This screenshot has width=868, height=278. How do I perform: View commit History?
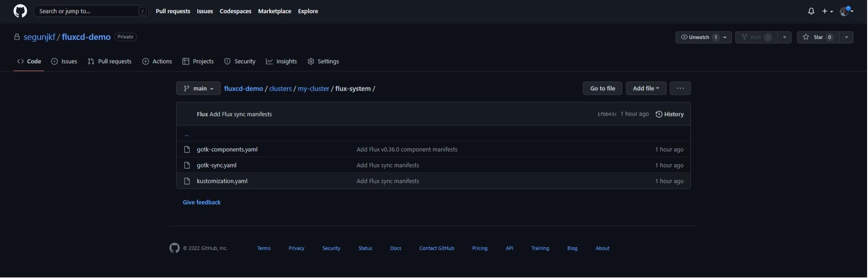point(669,114)
